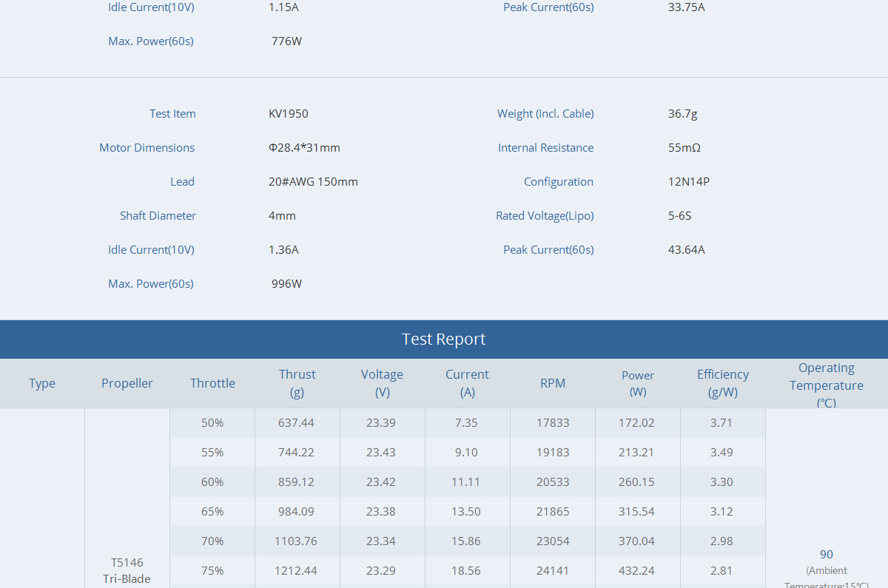This screenshot has width=888, height=588.
Task: Click the 'Weight (Incl. Cable)' label
Action: click(x=545, y=114)
